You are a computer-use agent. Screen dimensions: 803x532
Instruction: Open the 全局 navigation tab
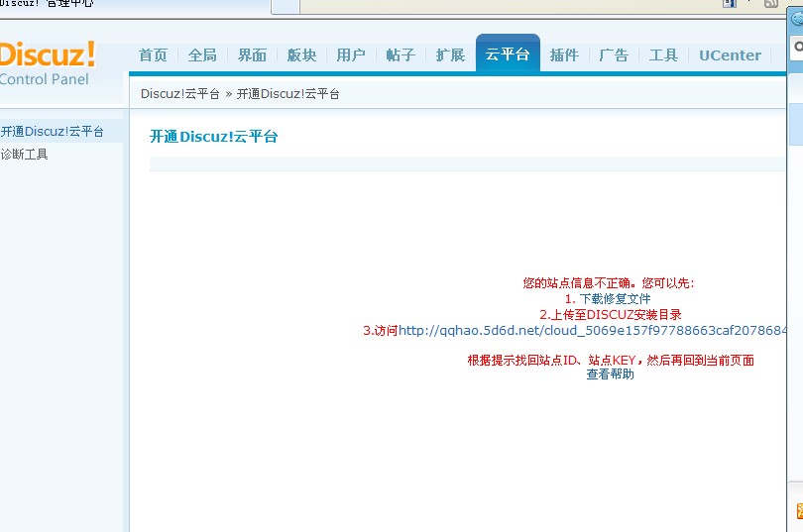point(202,54)
